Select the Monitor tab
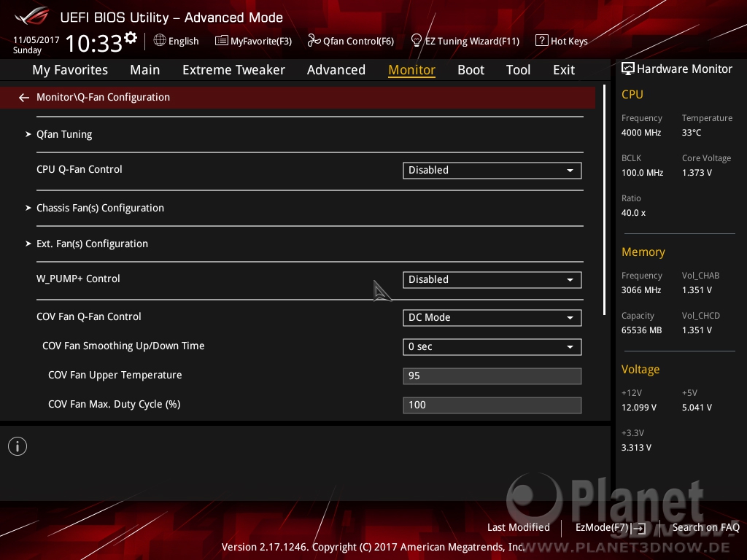The image size is (747, 560). [411, 70]
